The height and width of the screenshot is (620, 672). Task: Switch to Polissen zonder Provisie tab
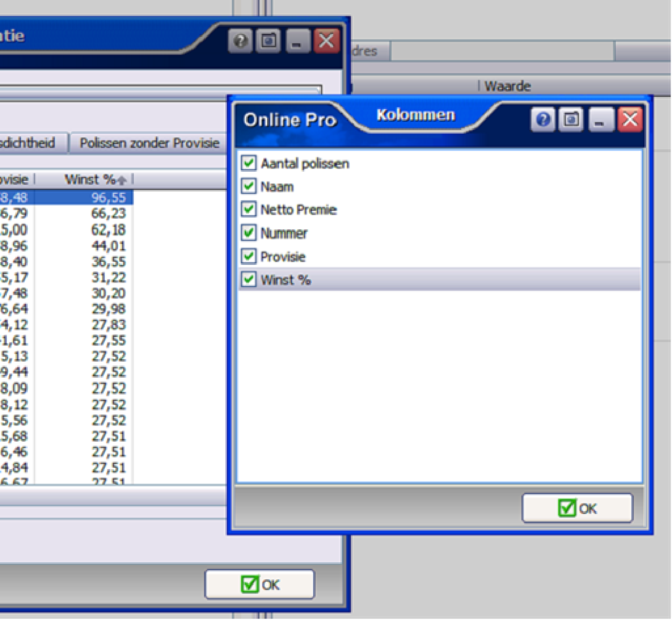(149, 143)
